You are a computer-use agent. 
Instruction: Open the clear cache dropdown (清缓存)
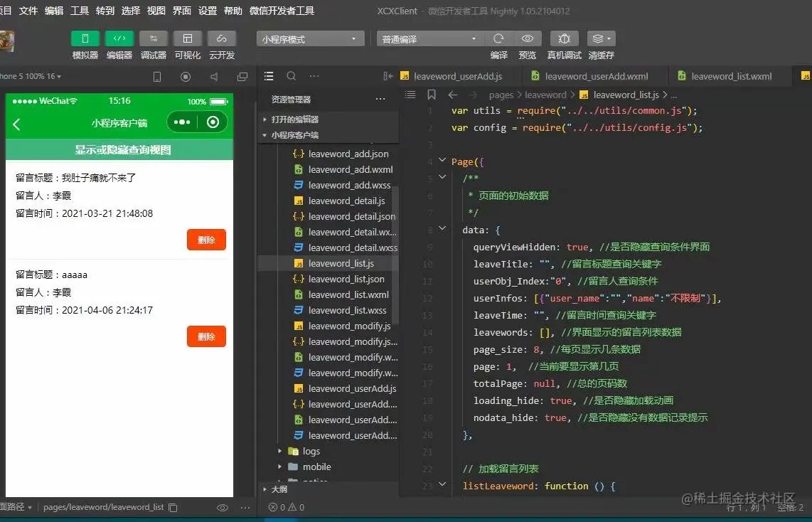tap(602, 39)
